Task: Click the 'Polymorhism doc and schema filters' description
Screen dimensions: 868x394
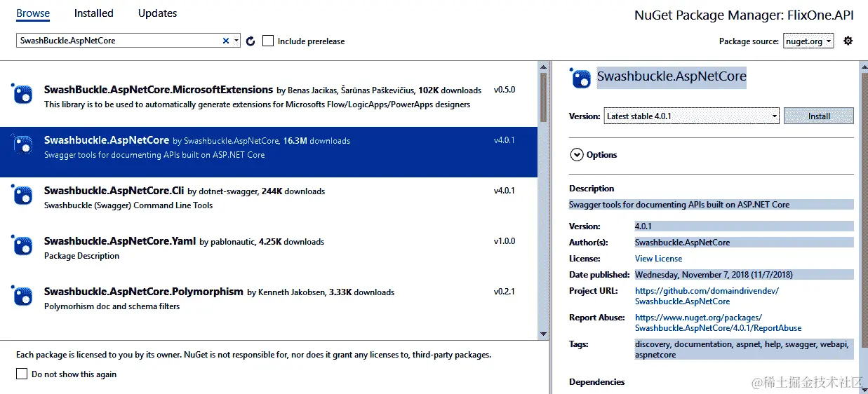Action: coord(112,306)
